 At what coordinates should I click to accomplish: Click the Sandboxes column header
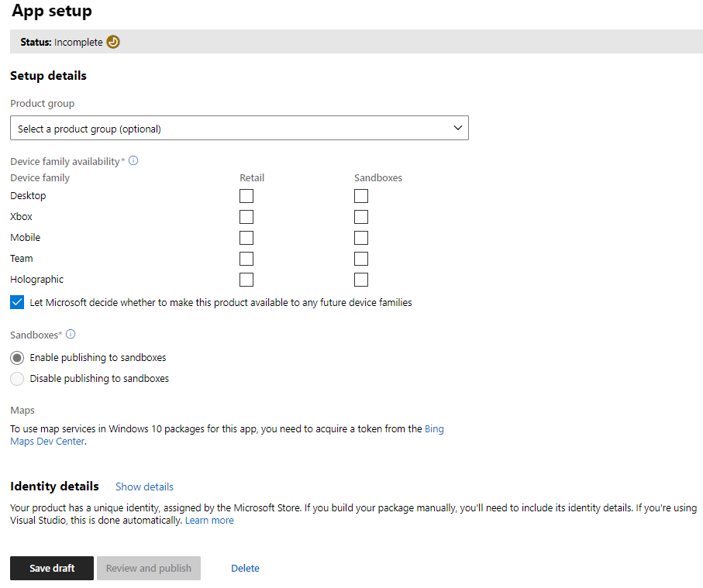[378, 178]
